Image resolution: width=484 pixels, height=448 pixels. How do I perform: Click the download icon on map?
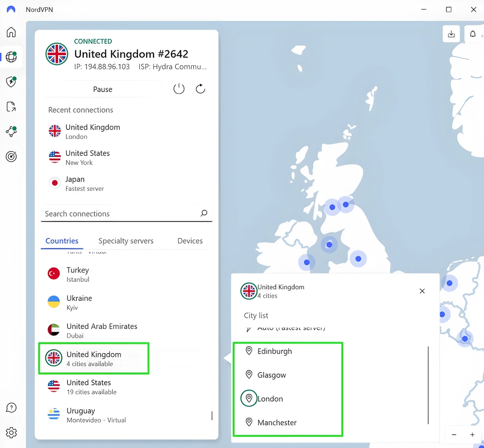pos(451,34)
